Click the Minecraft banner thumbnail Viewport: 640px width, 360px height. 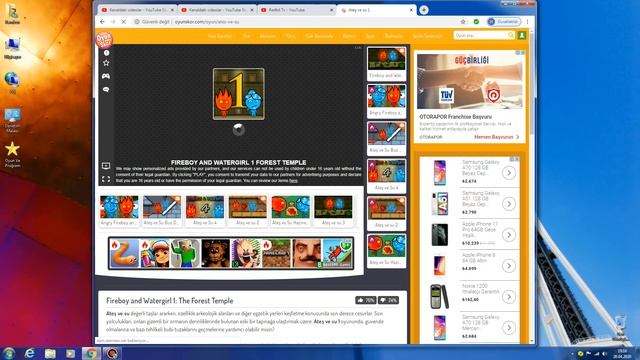(x=276, y=253)
